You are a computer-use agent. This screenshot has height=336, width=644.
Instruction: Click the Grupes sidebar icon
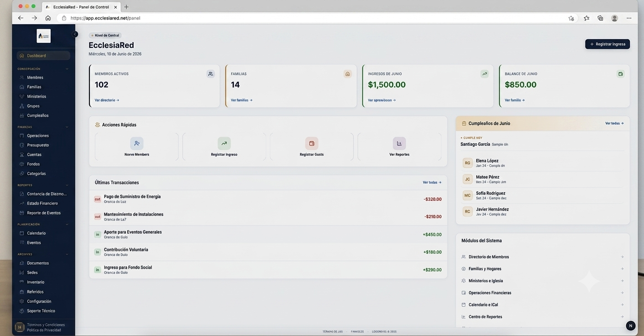pos(21,106)
